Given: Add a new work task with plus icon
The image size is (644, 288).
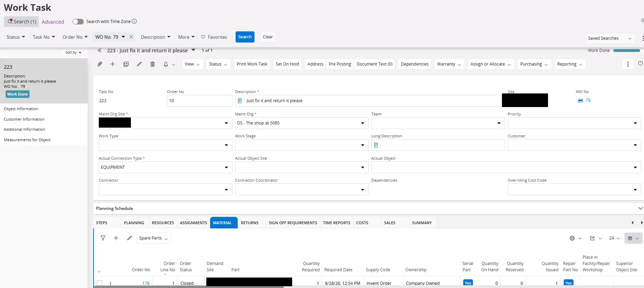Looking at the screenshot, I should point(113,64).
